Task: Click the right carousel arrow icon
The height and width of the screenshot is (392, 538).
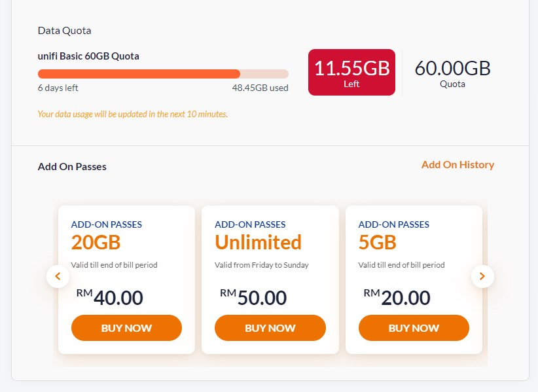Action: tap(482, 276)
